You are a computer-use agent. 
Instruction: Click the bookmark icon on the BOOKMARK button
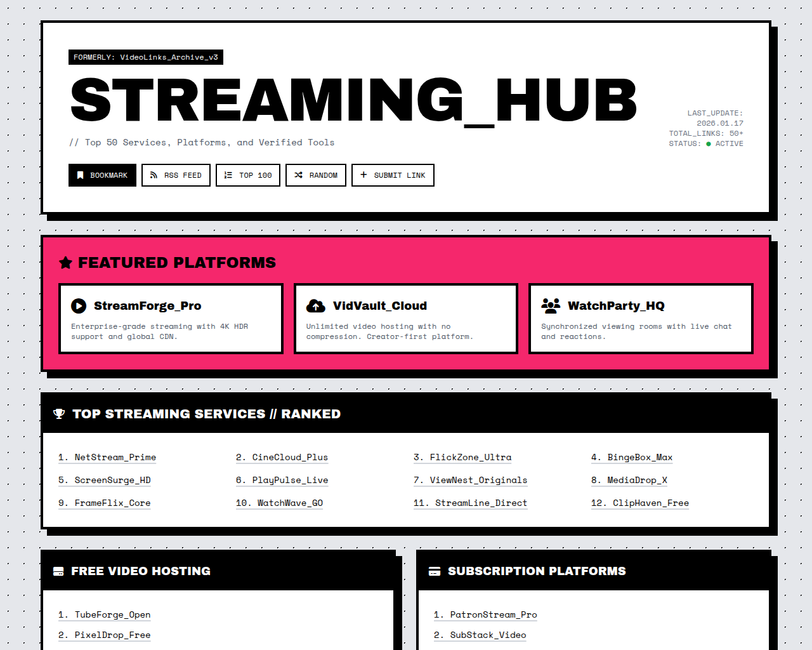tap(79, 175)
